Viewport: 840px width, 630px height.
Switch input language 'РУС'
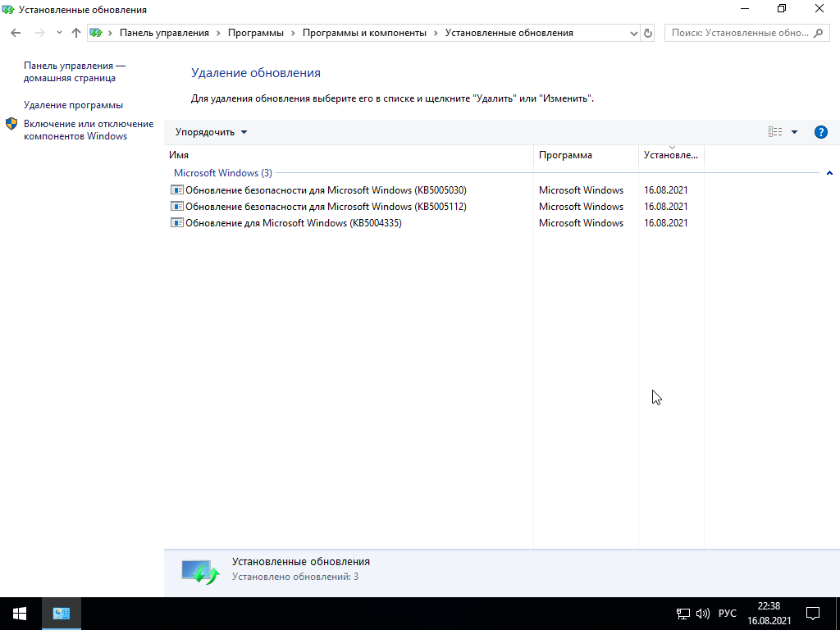pos(728,614)
